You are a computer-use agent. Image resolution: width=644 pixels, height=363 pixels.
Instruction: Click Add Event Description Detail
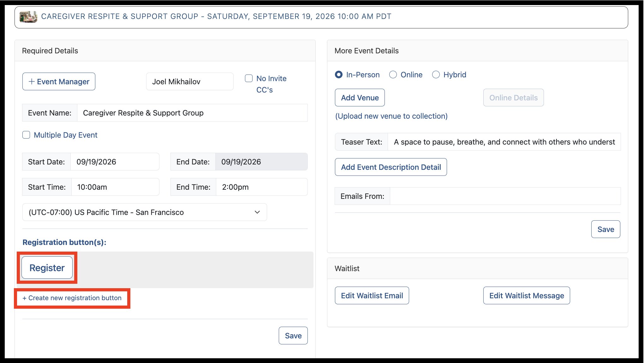click(391, 167)
